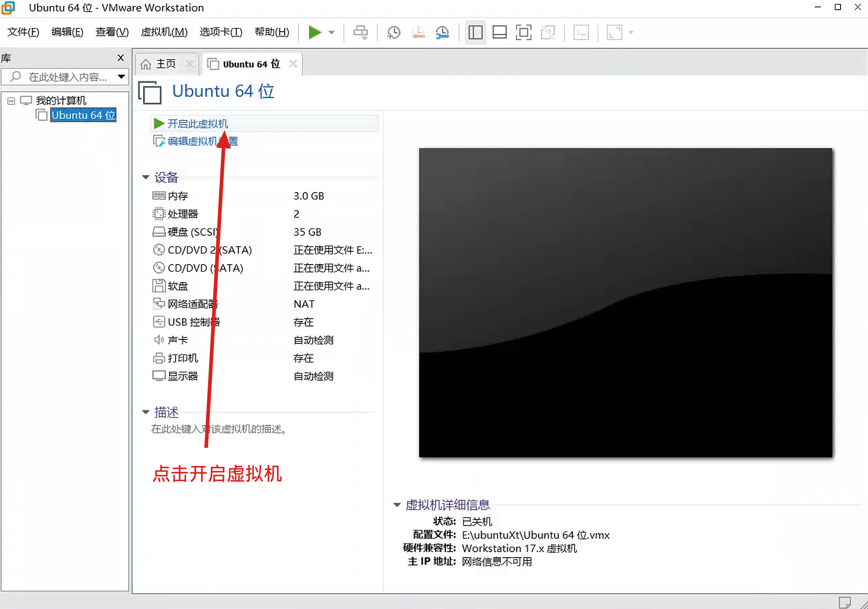
Task: Click the revert to snapshot icon
Action: click(x=418, y=32)
